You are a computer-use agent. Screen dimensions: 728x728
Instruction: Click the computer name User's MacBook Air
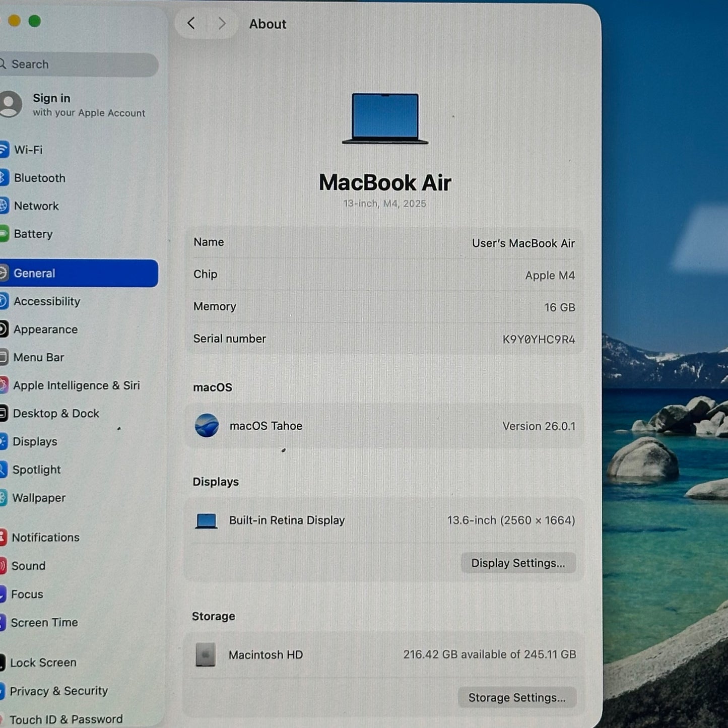(x=523, y=243)
